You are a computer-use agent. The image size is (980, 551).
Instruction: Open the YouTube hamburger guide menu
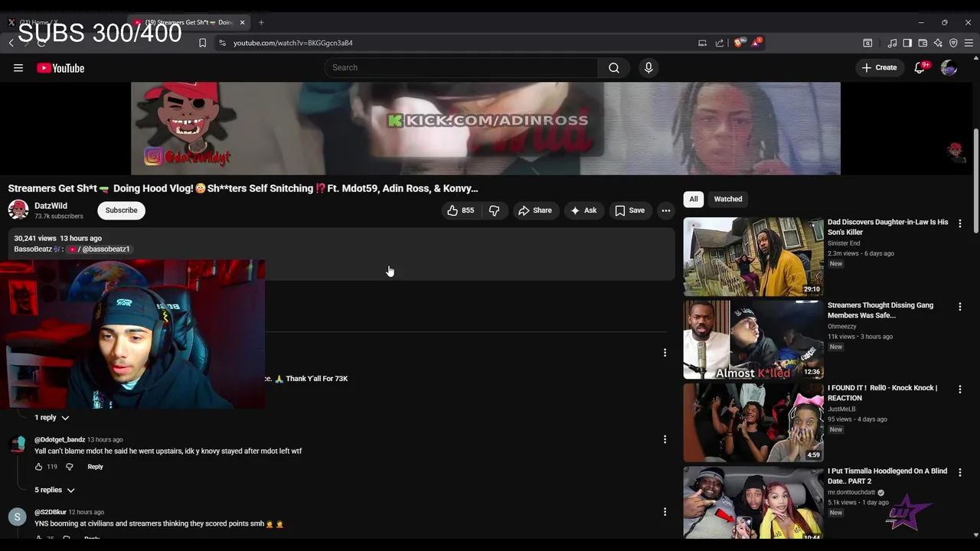click(18, 68)
